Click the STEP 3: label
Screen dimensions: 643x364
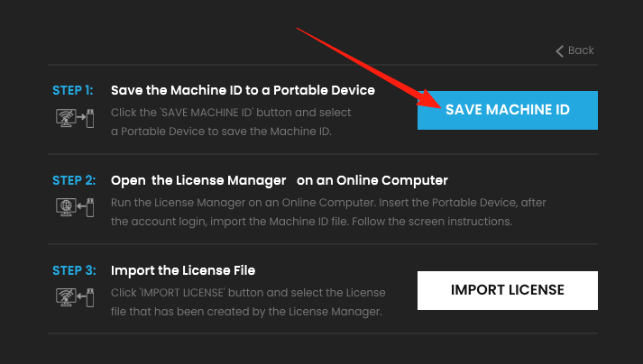click(x=74, y=270)
